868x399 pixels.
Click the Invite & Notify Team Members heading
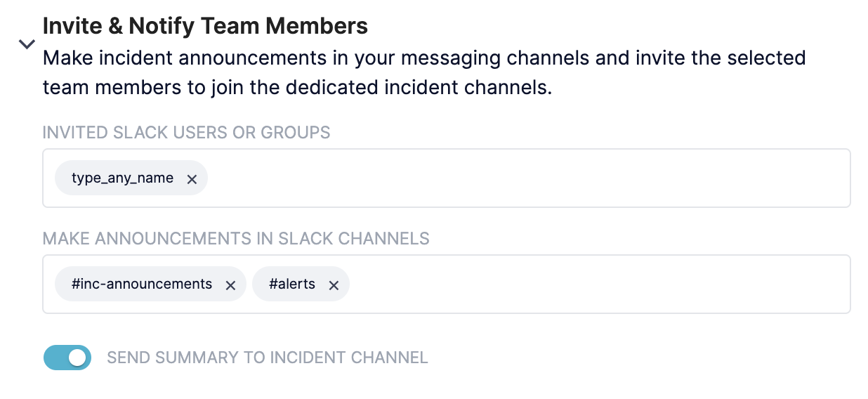pos(205,26)
